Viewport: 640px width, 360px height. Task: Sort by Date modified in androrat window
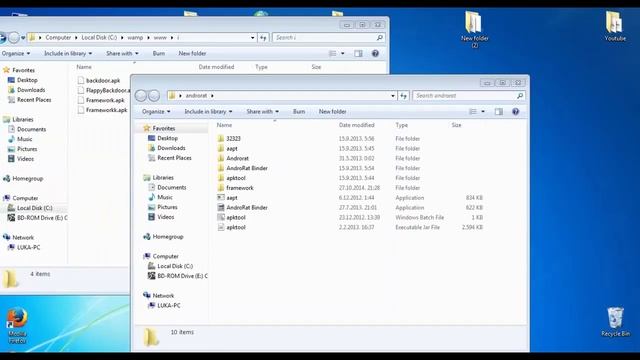(x=356, y=125)
